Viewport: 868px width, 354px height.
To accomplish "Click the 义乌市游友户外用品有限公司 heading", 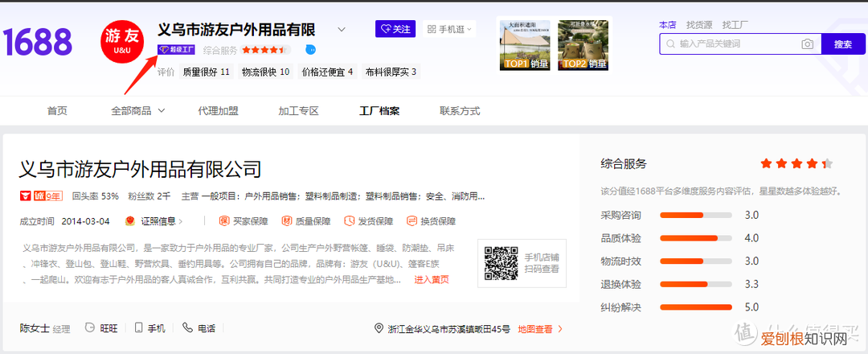I will click(141, 168).
